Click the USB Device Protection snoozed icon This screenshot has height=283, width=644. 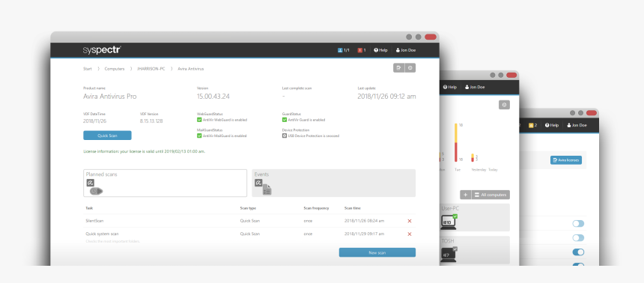tap(285, 136)
